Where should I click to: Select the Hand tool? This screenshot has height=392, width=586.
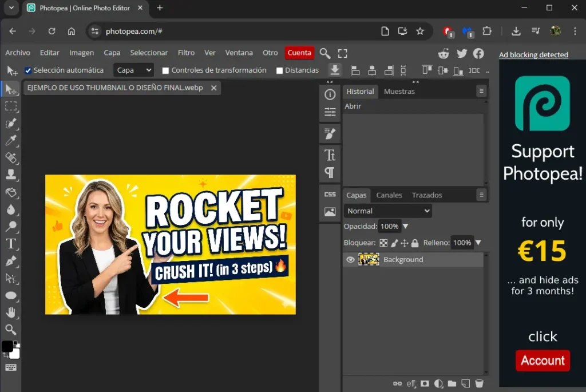[x=10, y=312]
